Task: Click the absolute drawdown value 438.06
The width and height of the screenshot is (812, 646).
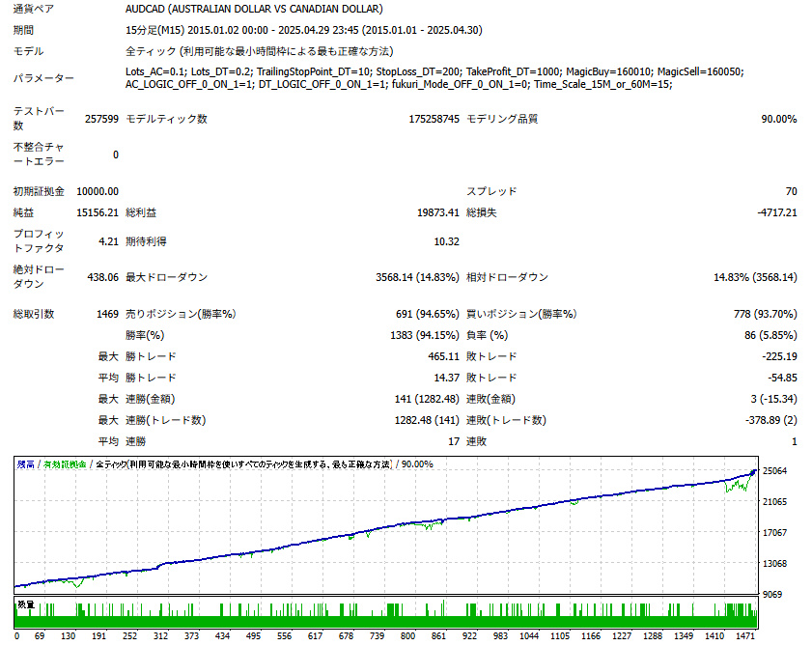Action: pos(103,277)
